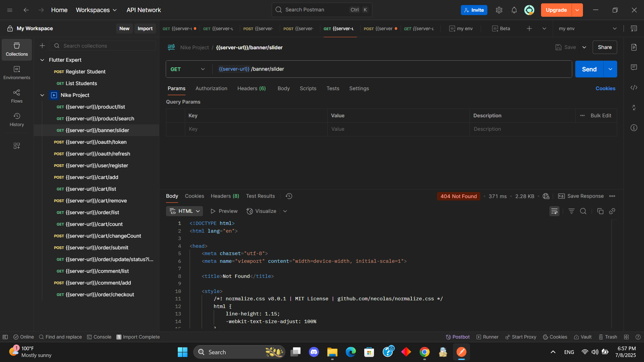This screenshot has height=362, width=644.
Task: Open the notifications bell
Action: click(x=514, y=10)
